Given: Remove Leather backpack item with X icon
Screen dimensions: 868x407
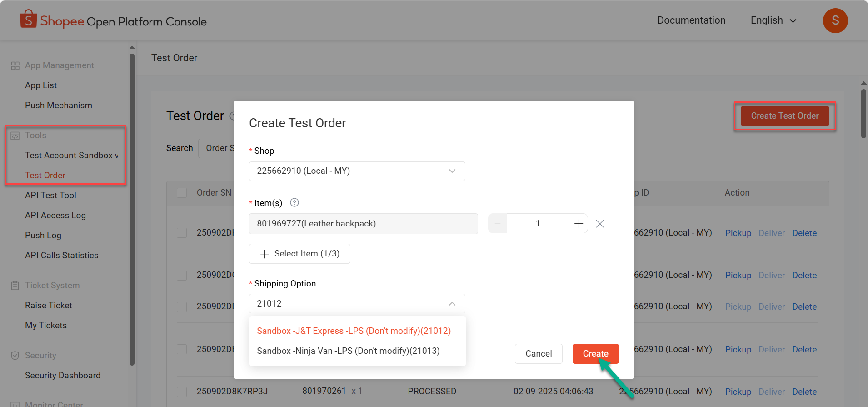Looking at the screenshot, I should (600, 224).
